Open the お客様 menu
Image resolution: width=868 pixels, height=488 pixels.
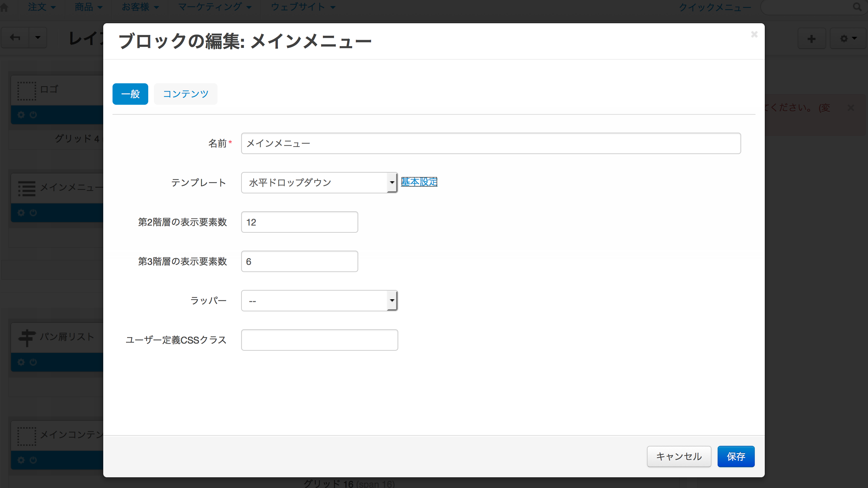pos(140,7)
